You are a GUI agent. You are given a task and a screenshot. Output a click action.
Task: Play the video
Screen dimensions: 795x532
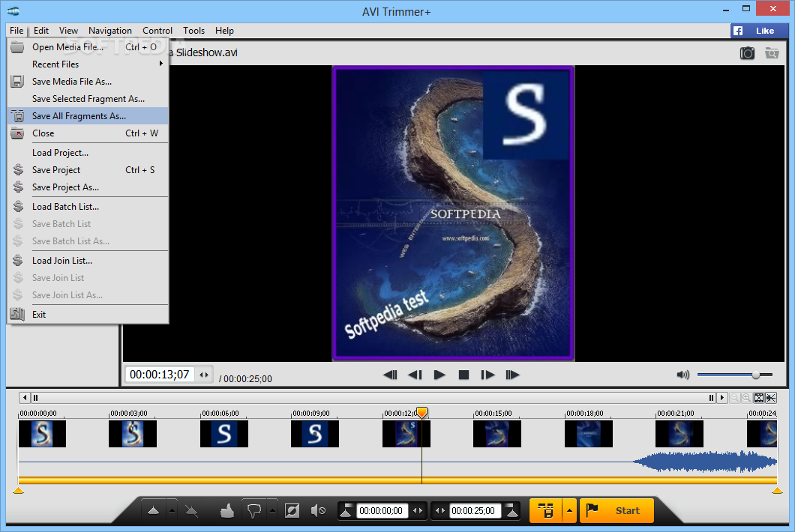tap(439, 375)
